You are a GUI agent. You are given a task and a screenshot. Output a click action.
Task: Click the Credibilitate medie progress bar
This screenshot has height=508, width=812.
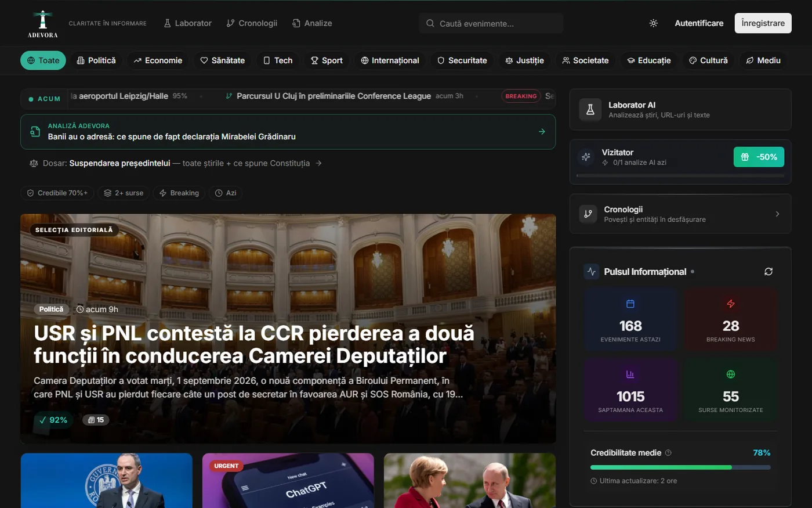pos(680,467)
